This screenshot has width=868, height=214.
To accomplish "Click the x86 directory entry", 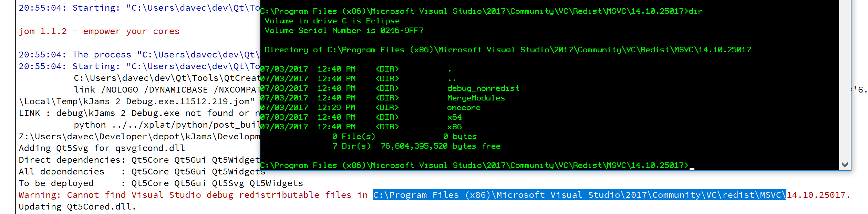I will pyautogui.click(x=454, y=127).
